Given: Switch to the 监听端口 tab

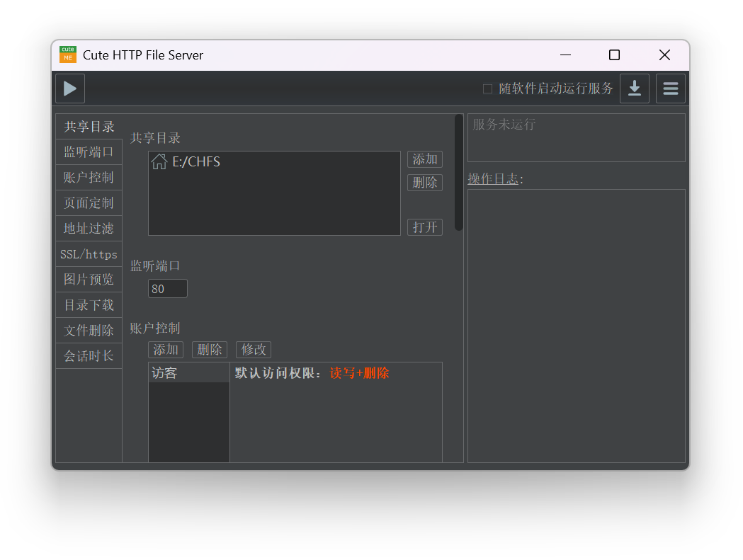Looking at the screenshot, I should point(89,152).
